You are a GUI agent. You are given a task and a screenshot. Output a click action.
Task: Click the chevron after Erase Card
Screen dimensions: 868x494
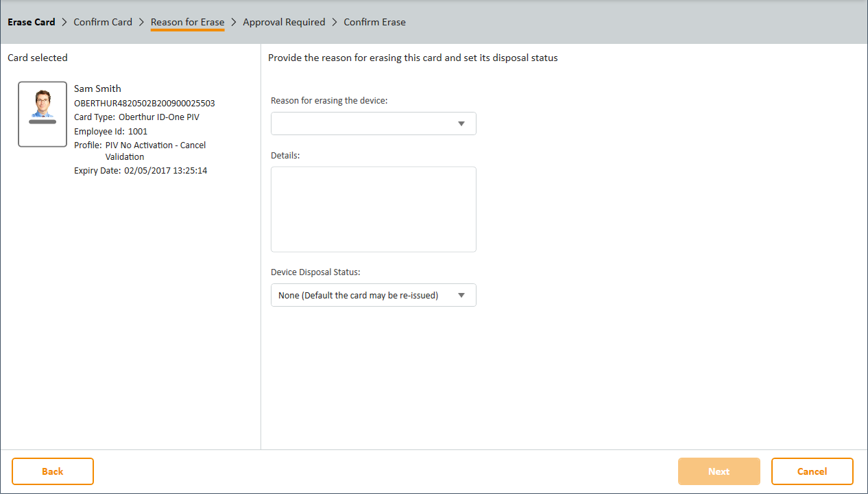point(64,22)
